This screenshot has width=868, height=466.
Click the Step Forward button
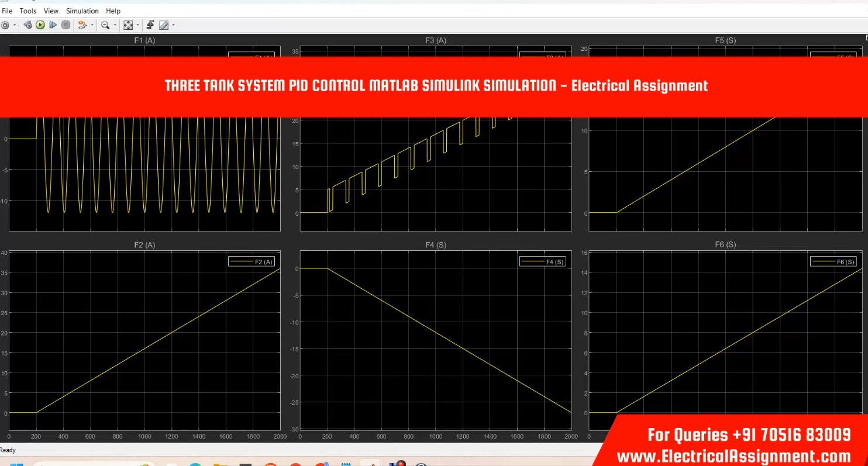click(53, 25)
